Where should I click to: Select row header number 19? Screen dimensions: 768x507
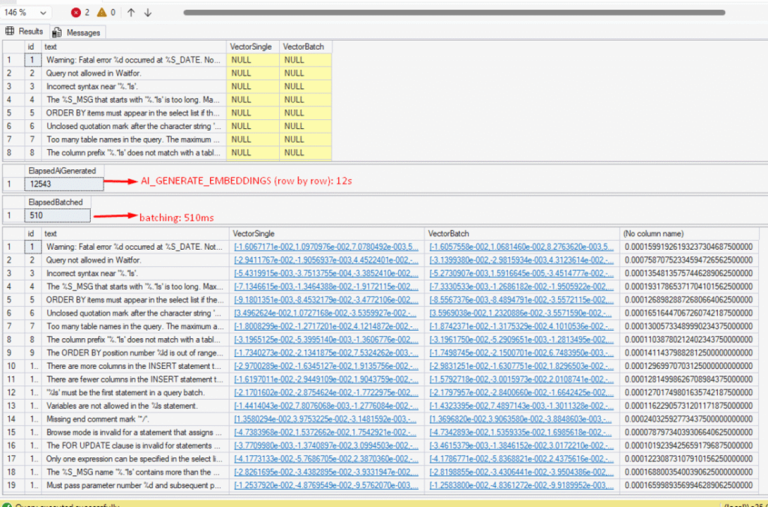pos(12,485)
